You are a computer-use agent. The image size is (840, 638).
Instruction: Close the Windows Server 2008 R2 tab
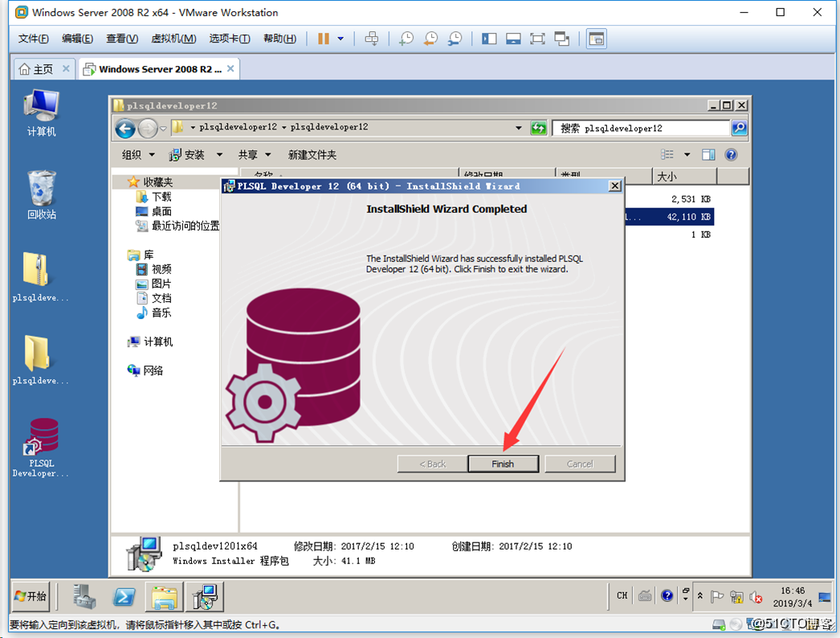(x=230, y=68)
